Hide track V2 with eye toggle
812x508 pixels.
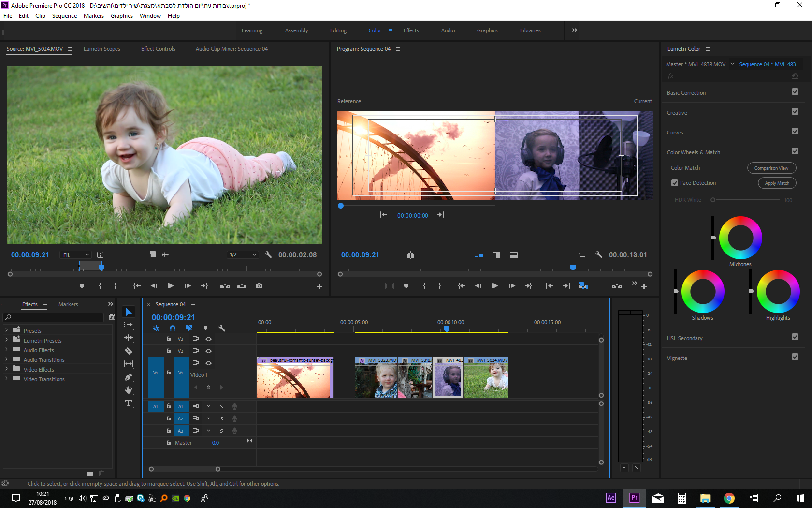click(209, 351)
